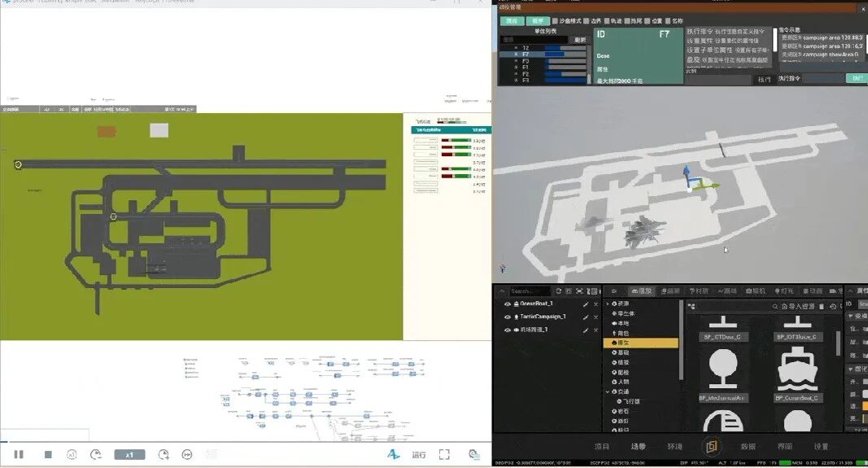
Task: Click the asset search magnifier icon
Action: click(x=775, y=306)
